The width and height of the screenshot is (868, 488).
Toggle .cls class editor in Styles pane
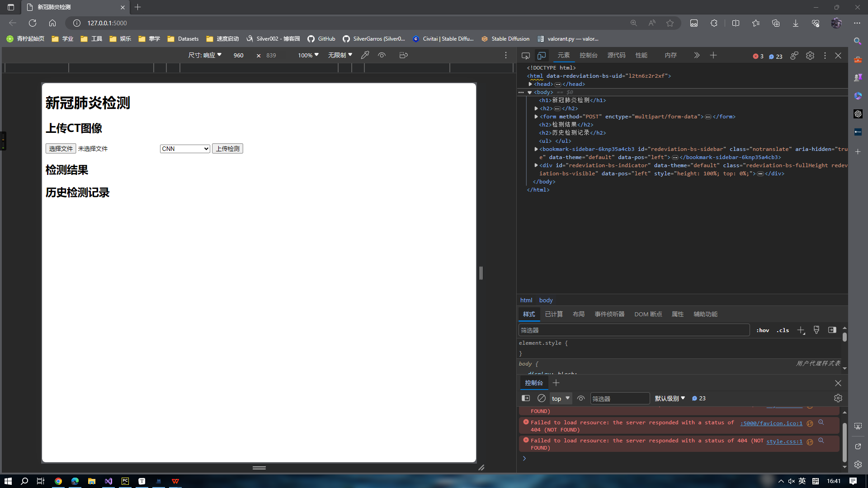click(782, 330)
